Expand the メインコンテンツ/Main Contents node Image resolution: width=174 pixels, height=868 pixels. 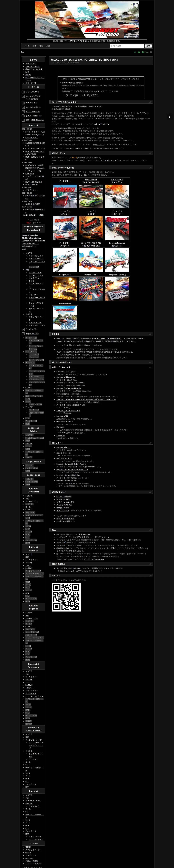click(x=23, y=96)
